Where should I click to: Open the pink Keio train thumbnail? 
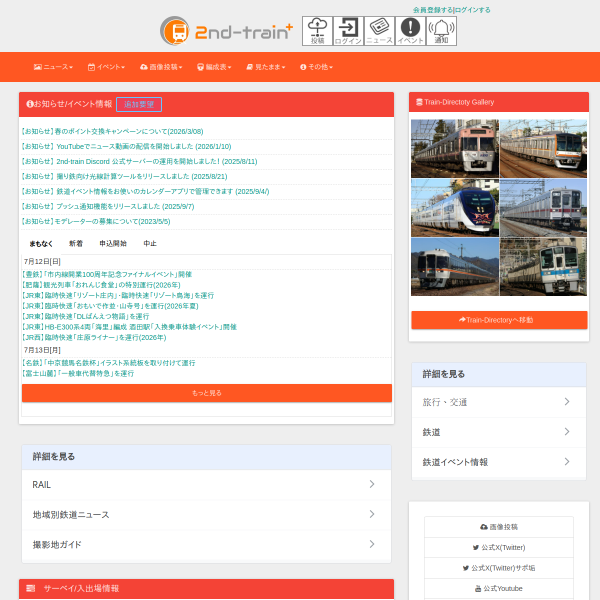(x=455, y=148)
